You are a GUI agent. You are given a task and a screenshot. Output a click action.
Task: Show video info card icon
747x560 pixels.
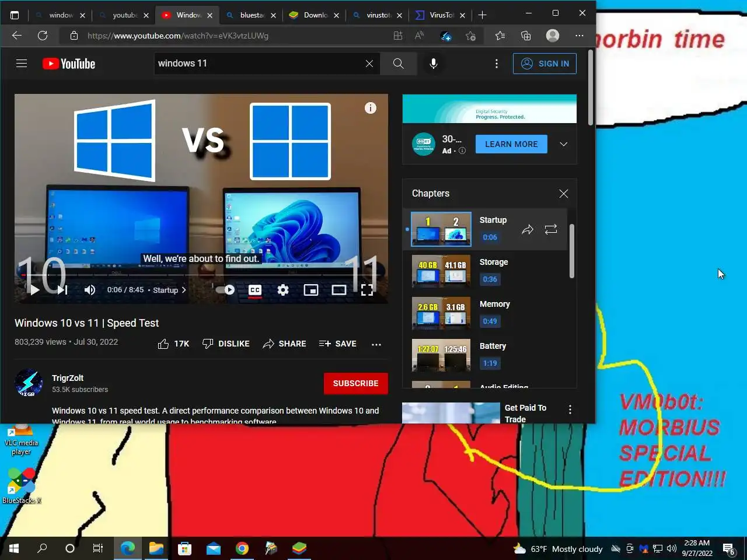tap(371, 108)
